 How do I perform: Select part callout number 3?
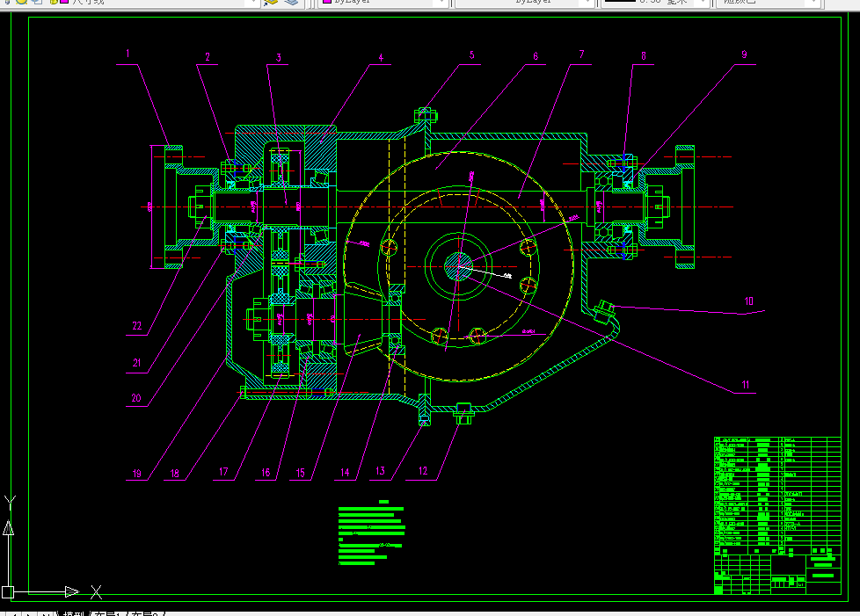point(279,57)
